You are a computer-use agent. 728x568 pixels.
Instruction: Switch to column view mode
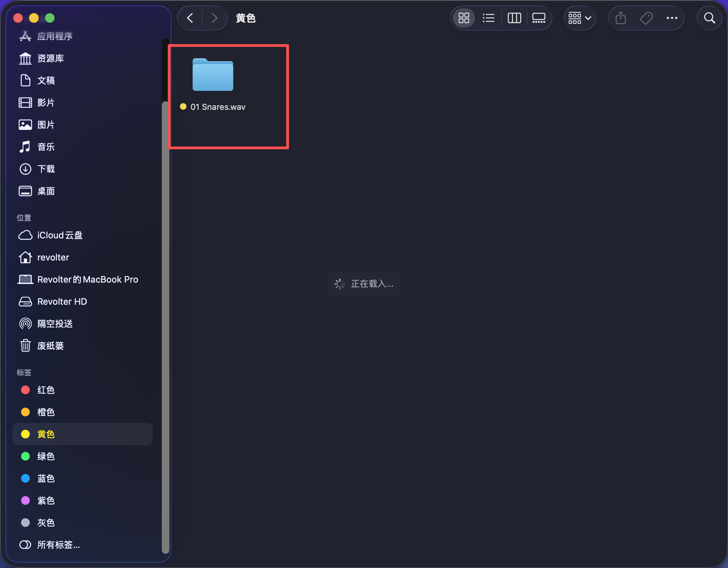click(514, 18)
